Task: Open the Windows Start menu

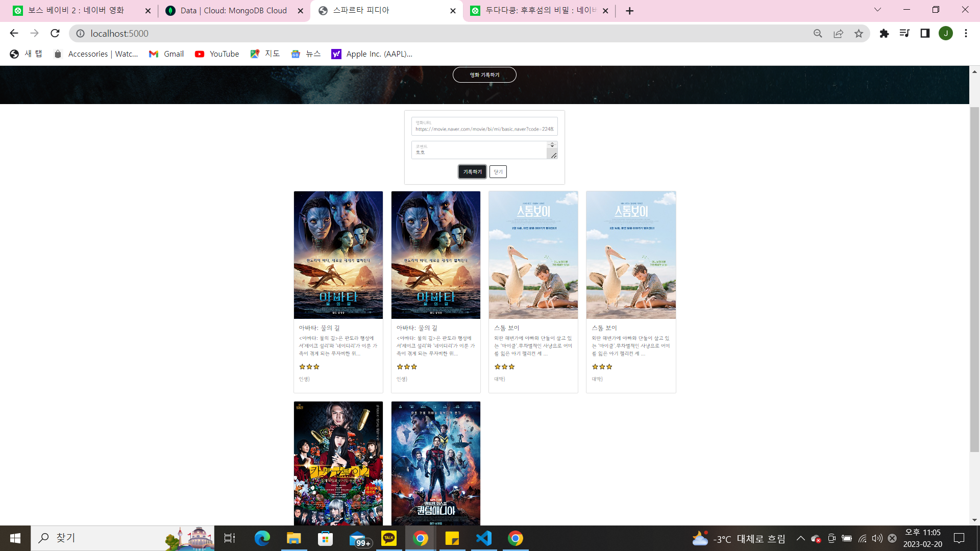Action: click(x=15, y=538)
